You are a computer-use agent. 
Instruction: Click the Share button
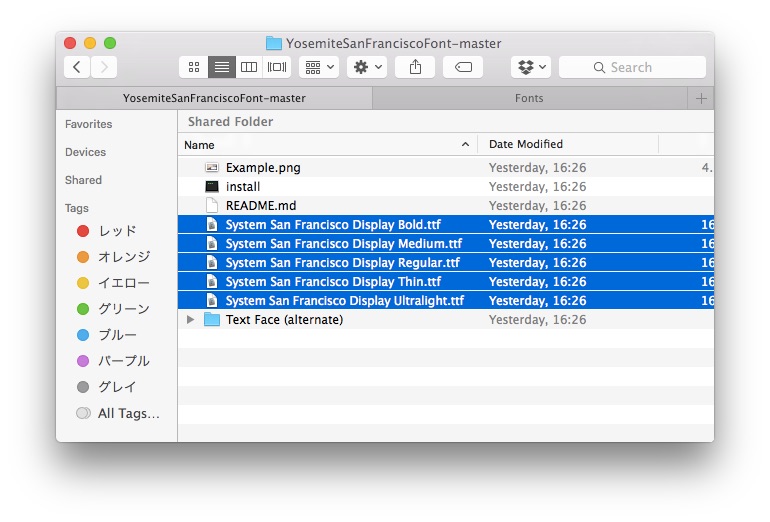click(415, 67)
